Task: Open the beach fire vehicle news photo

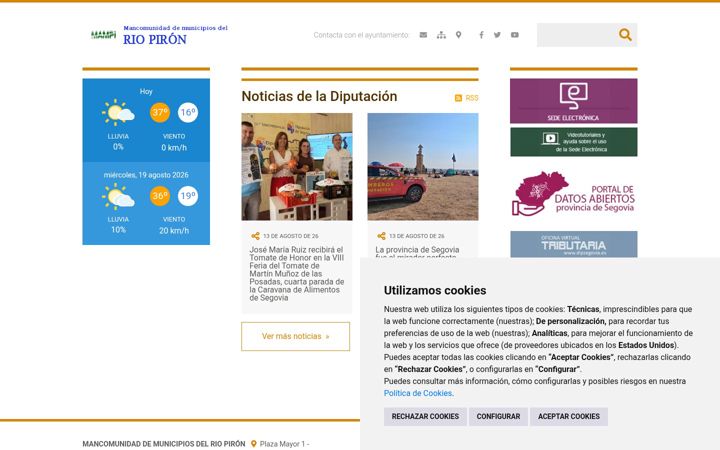Action: pyautogui.click(x=423, y=167)
